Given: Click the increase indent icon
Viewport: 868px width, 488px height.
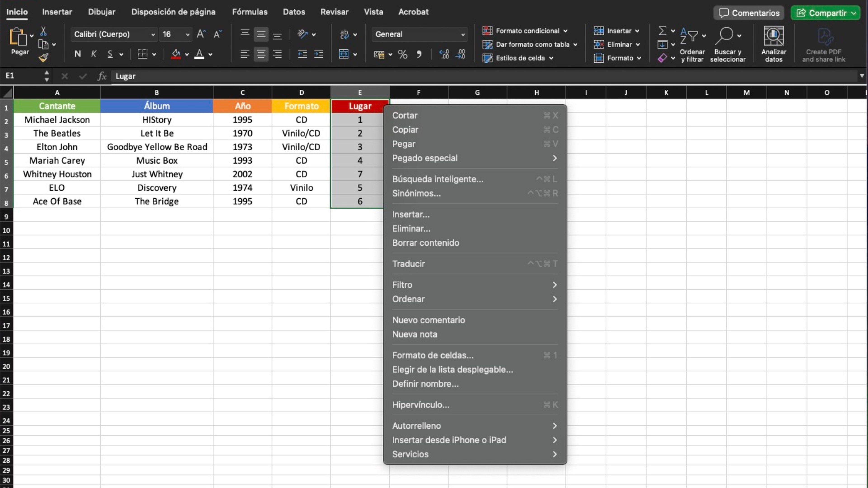Looking at the screenshot, I should [x=318, y=54].
